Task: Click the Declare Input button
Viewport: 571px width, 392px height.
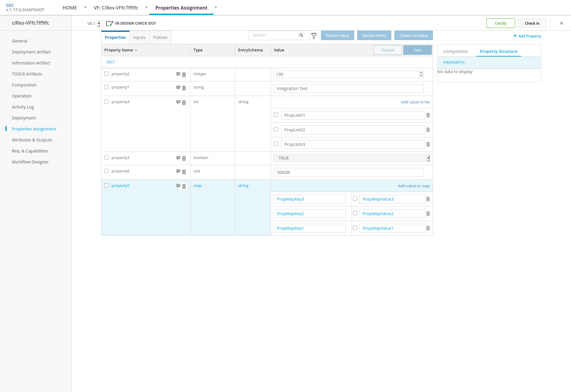Action: [337, 35]
